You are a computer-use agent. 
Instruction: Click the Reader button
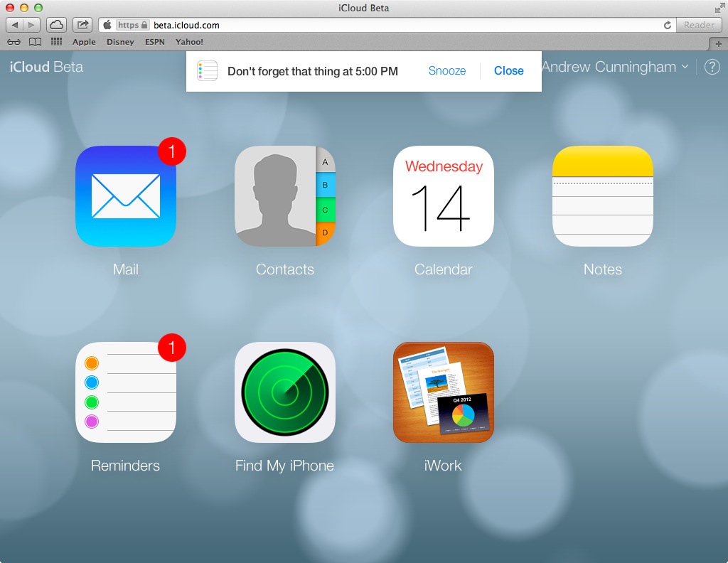click(x=699, y=25)
